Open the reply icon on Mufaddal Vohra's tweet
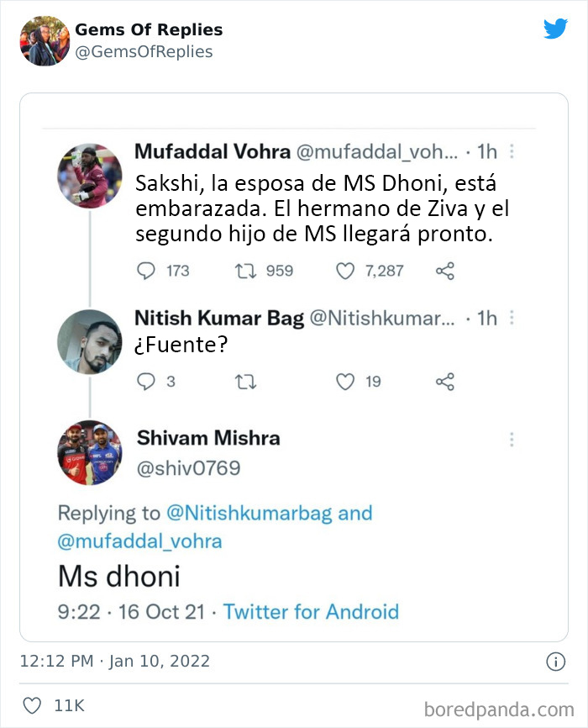 tap(148, 272)
